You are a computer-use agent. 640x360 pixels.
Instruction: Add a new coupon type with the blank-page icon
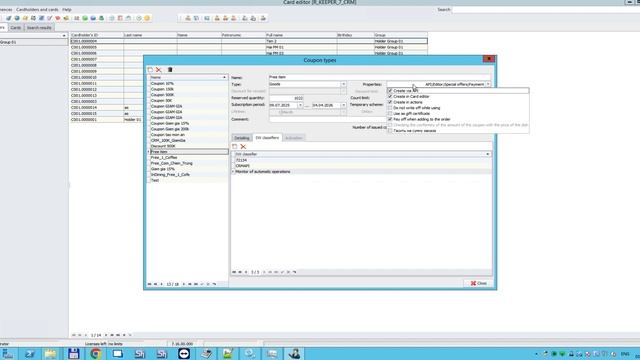[150, 70]
